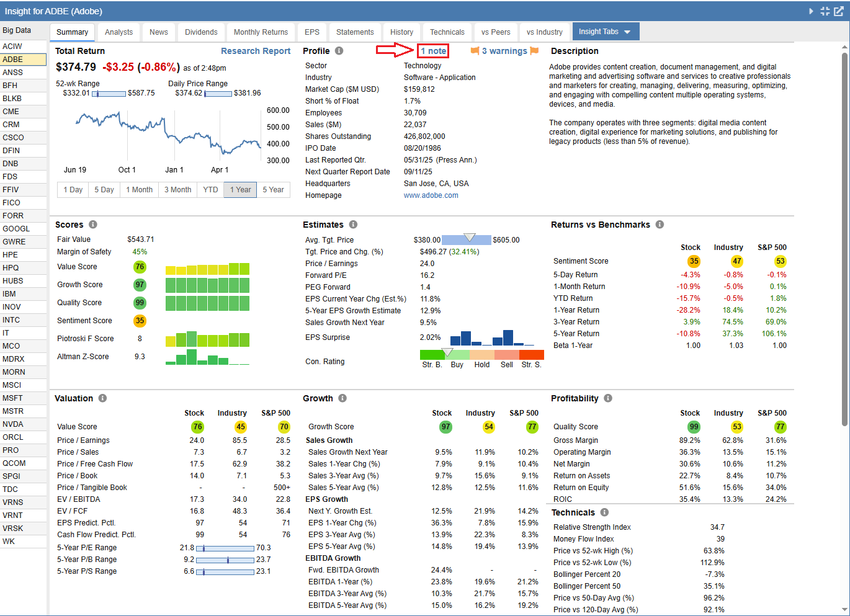Select the Summary tab
The height and width of the screenshot is (616, 850).
[x=72, y=32]
